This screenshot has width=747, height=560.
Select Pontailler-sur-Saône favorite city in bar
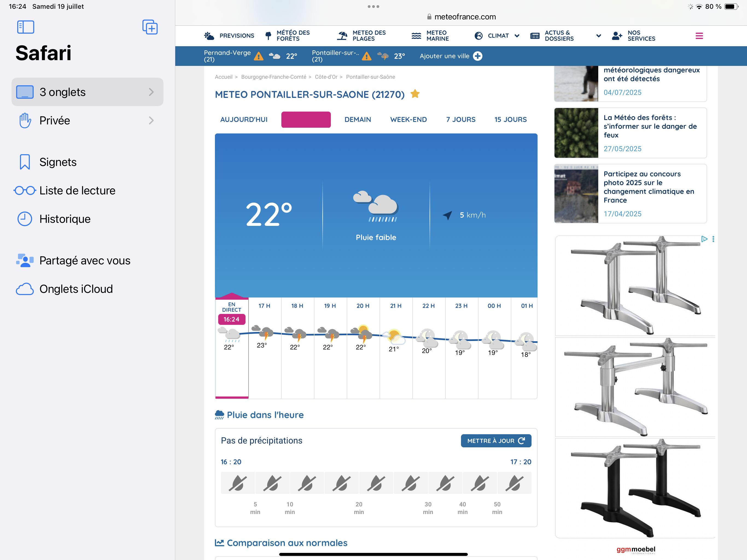[335, 56]
